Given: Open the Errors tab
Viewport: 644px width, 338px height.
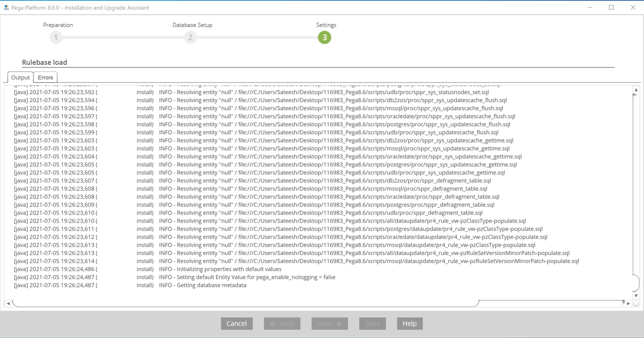Looking at the screenshot, I should coord(45,77).
